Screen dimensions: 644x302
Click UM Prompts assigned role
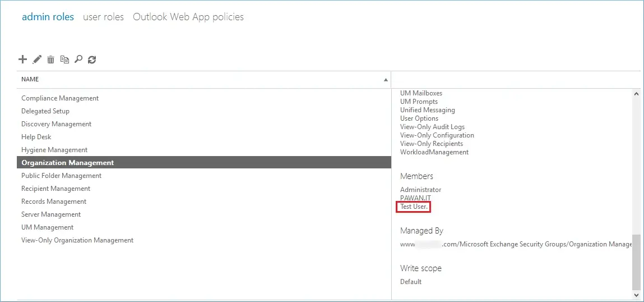(419, 102)
